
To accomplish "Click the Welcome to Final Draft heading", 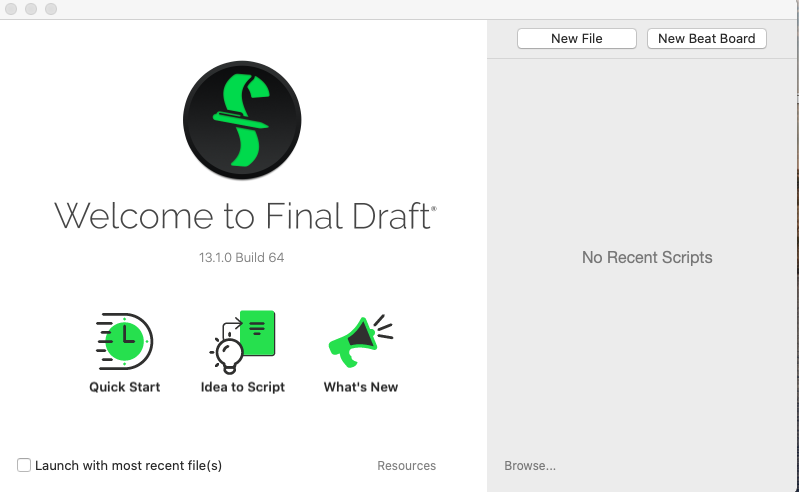I will click(x=244, y=216).
